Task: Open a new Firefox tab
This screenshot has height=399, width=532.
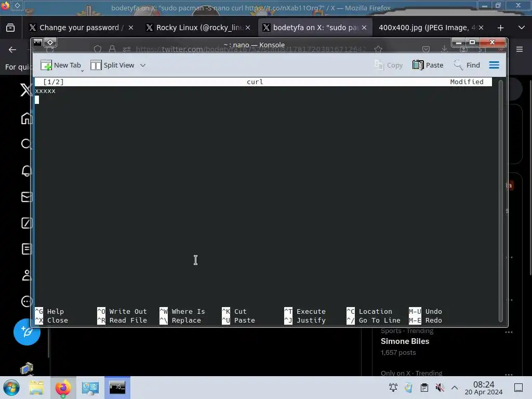Action: (x=500, y=28)
